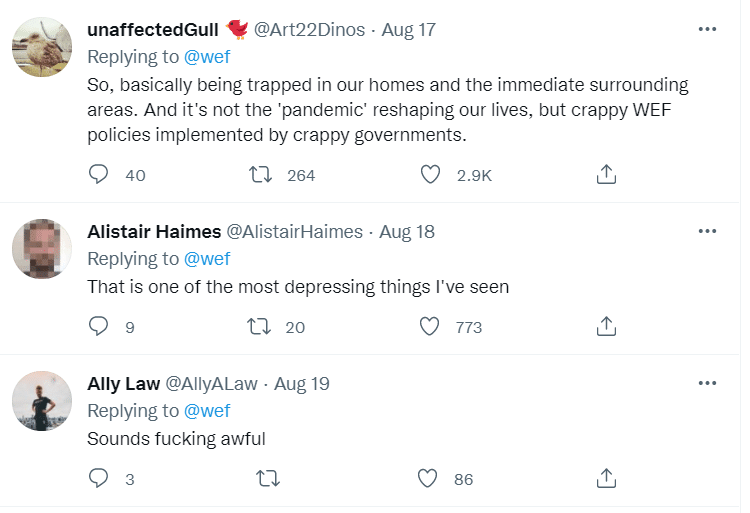Image resolution: width=750 pixels, height=513 pixels.
Task: Reply to Ally Law's tweet
Action: click(98, 479)
